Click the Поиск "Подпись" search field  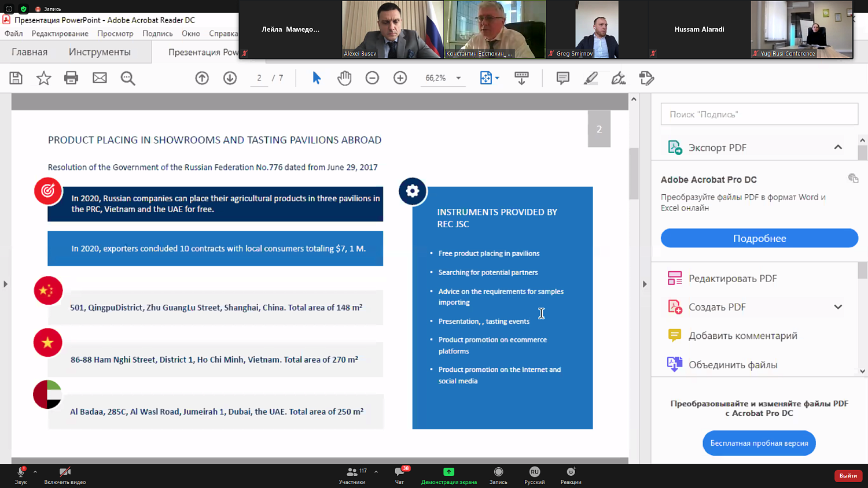[x=759, y=114]
